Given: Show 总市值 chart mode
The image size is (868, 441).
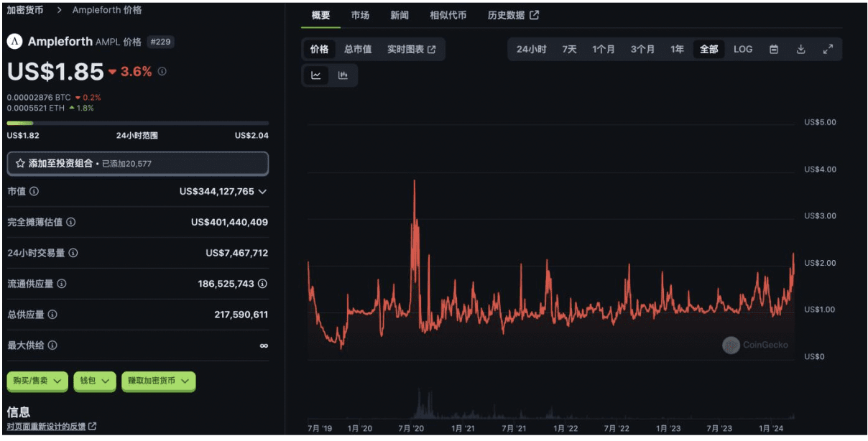Looking at the screenshot, I should [x=358, y=50].
